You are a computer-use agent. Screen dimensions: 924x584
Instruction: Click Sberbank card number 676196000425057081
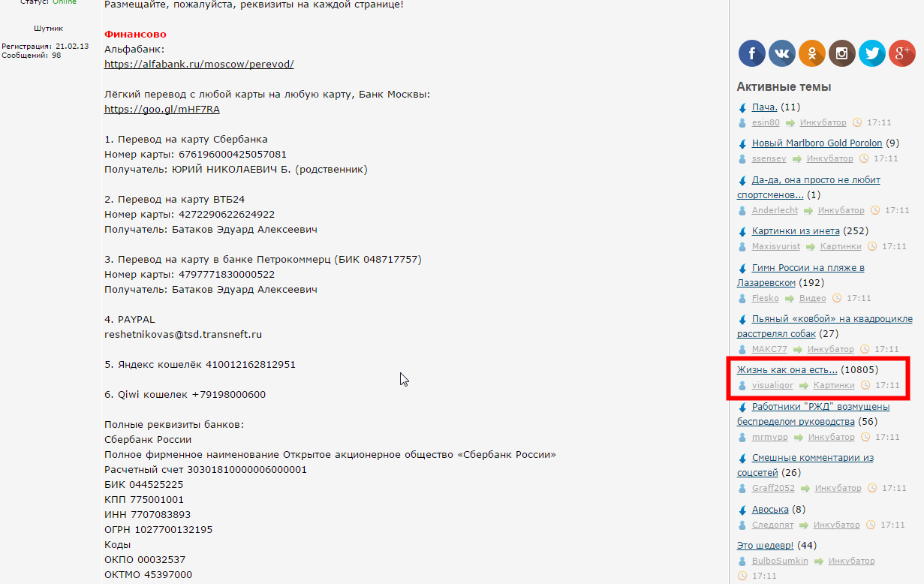[233, 155]
